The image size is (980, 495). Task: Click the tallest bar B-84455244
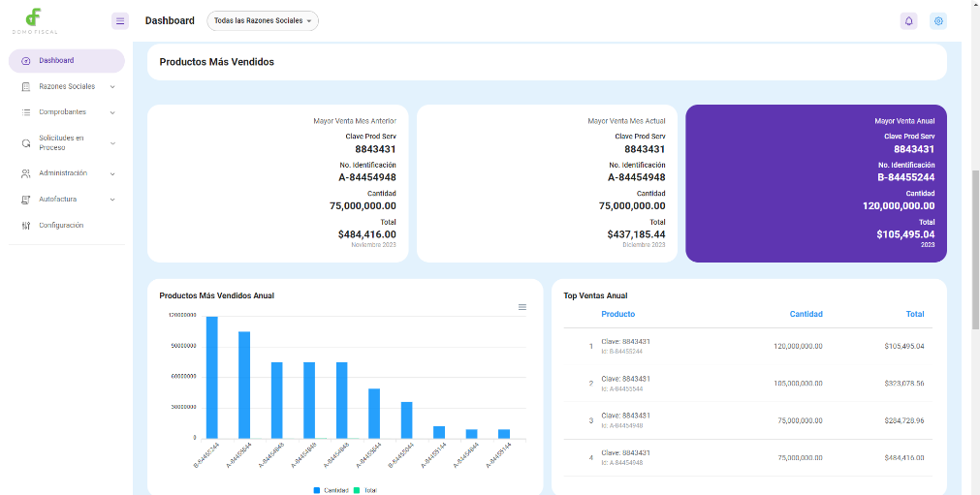212,378
